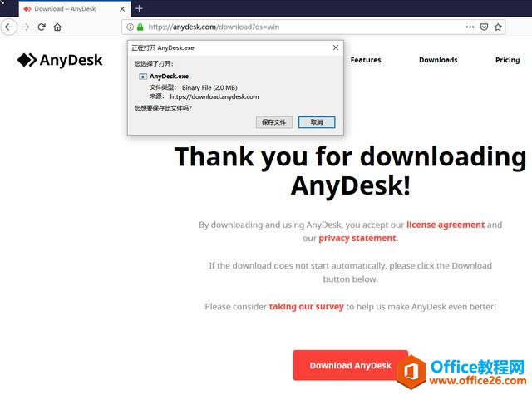
Task: Click the download.anydesk.com source text
Action: [x=214, y=96]
